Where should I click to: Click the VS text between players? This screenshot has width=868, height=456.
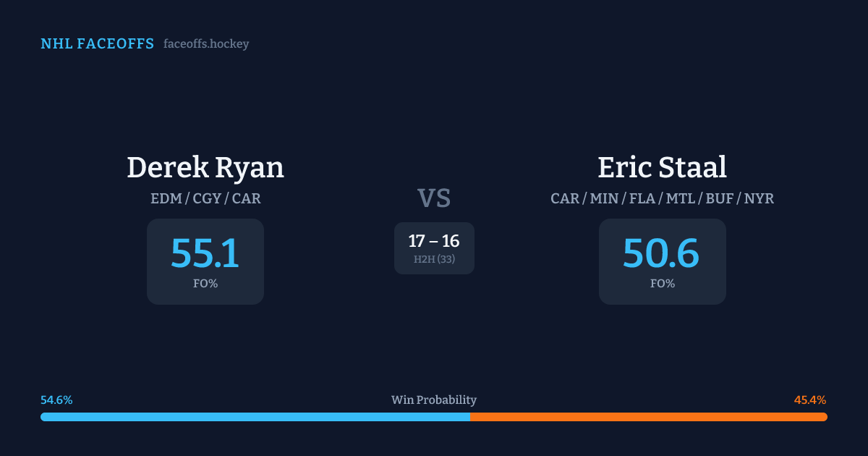tap(434, 198)
